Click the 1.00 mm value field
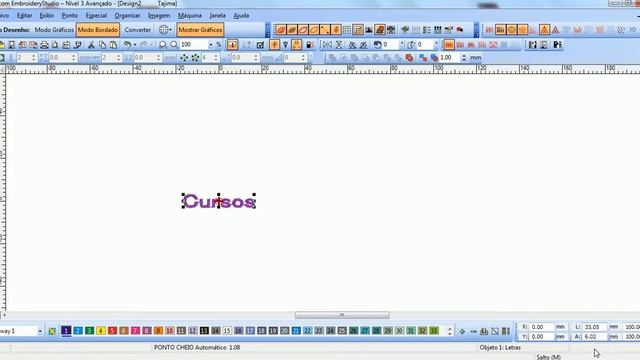This screenshot has width=640, height=360. pos(449,58)
